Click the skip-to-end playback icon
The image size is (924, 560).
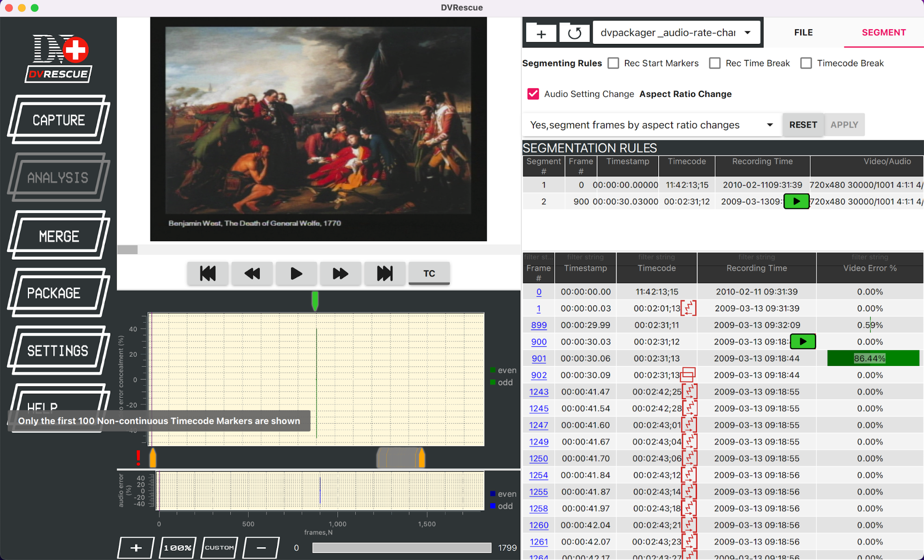coord(384,273)
